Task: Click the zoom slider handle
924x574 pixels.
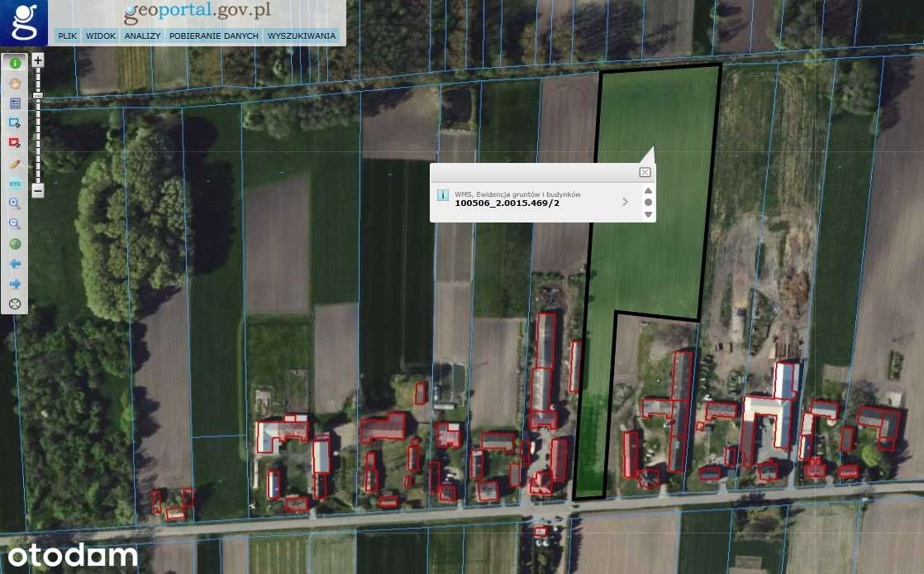Action: 38,95
